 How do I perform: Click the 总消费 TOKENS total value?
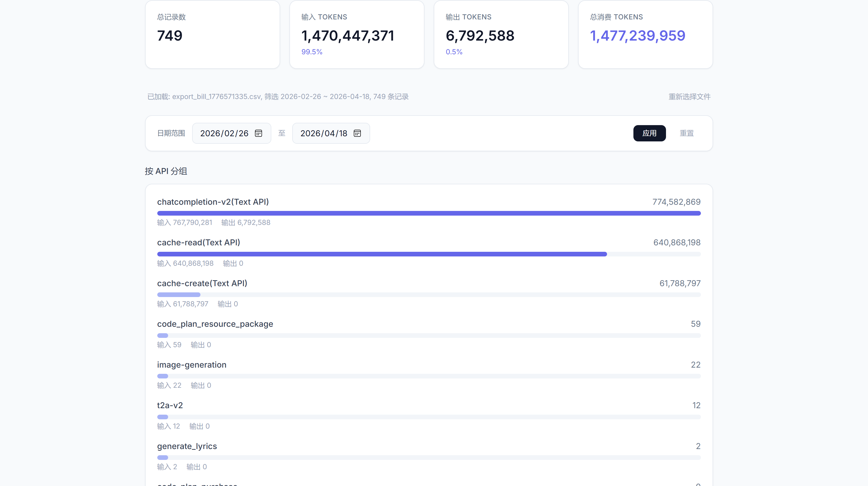[638, 36]
